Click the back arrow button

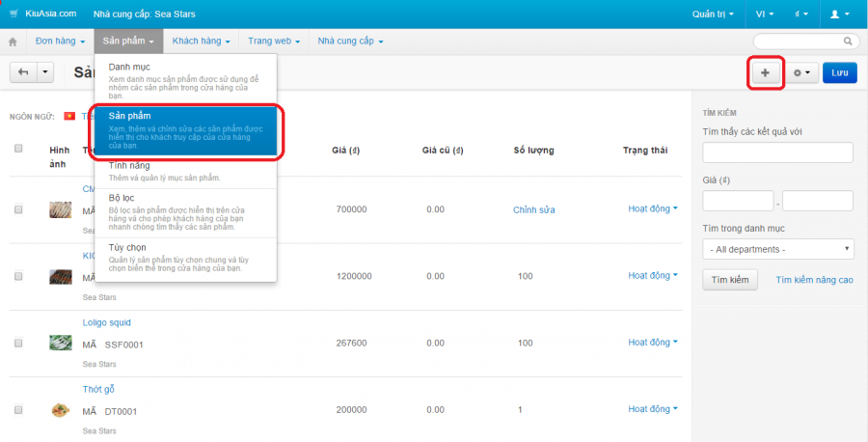pyautogui.click(x=23, y=72)
